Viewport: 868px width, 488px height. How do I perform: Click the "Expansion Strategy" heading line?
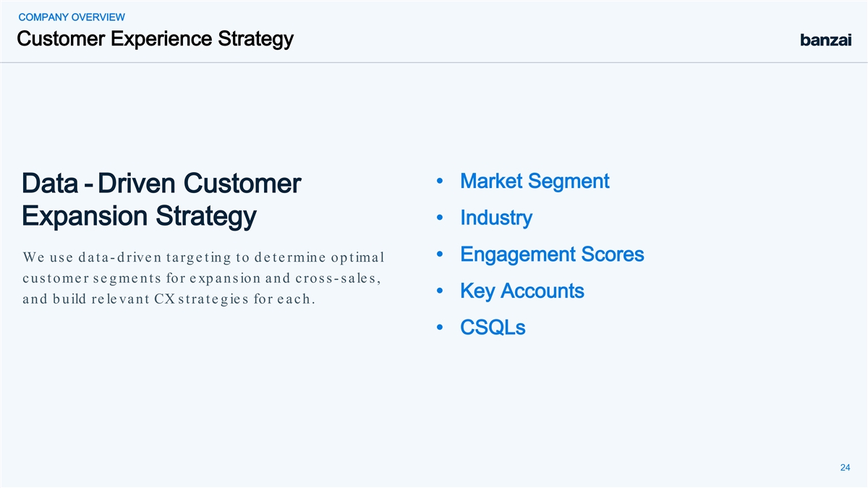point(139,217)
